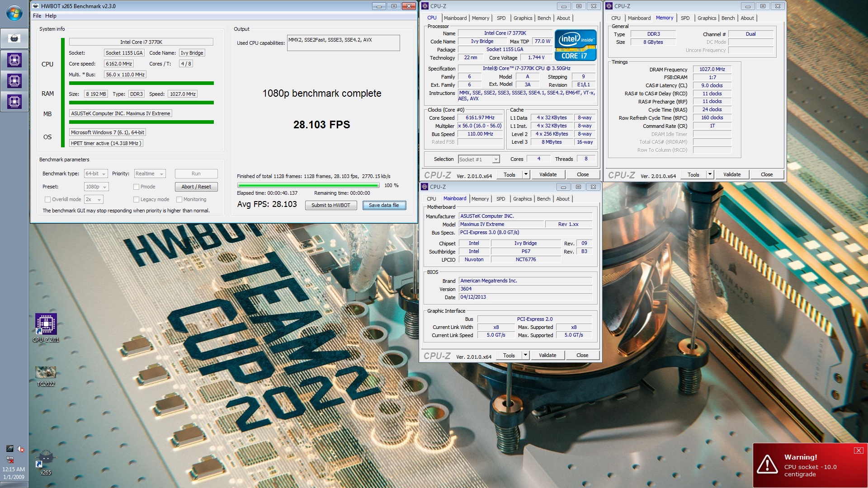Viewport: 868px width, 488px height.
Task: Click Save data file button
Action: [x=384, y=205]
